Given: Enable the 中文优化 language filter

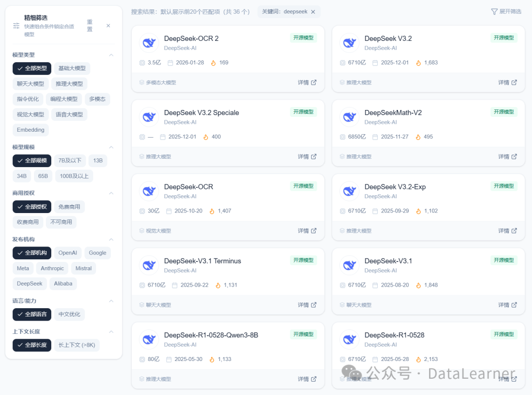Looking at the screenshot, I should click(x=69, y=314).
